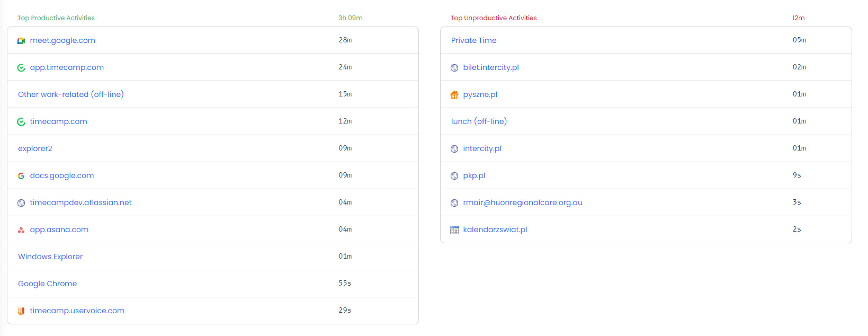Click the 29s duration for timecamp.uservoice.com
This screenshot has width=868, height=336.
coord(345,310)
